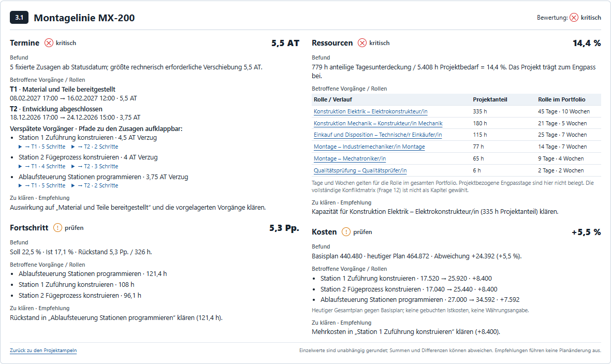This screenshot has width=611, height=364.
Task: Expand T1 · 4 Schritte under Station 2 Fügeprozess
Action: click(42, 166)
